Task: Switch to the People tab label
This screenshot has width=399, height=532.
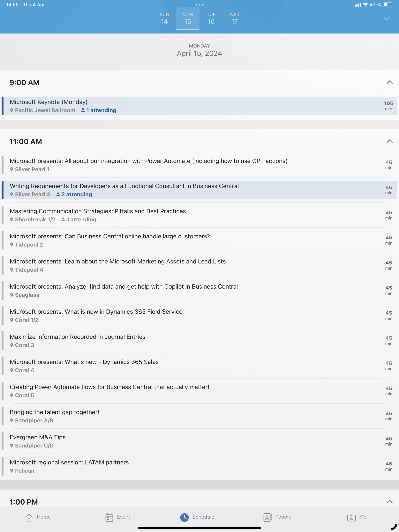Action: 283,517
